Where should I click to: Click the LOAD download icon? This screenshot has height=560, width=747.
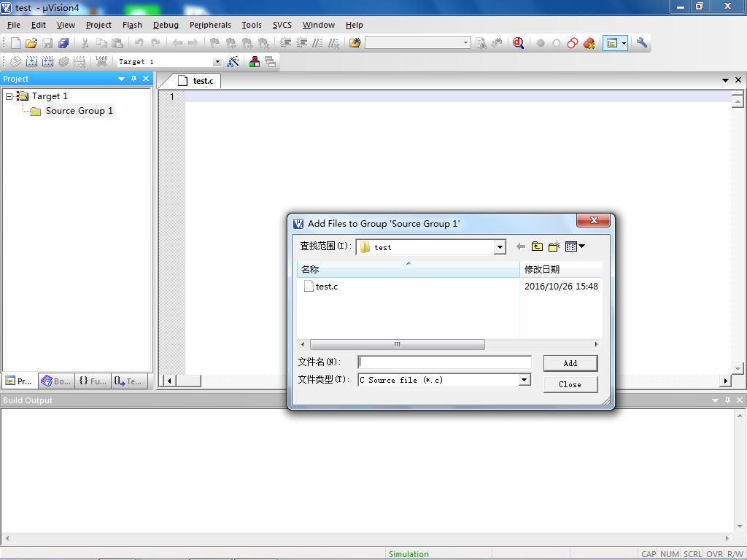tap(101, 61)
